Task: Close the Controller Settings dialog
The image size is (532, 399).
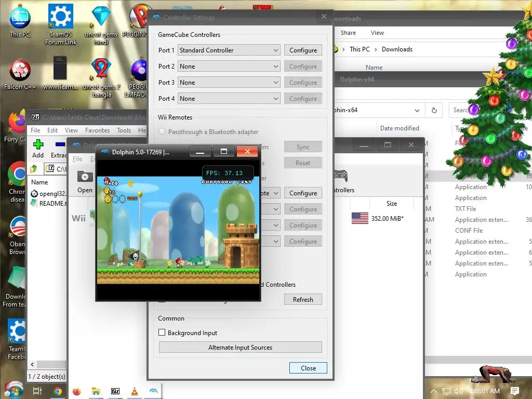Action: [x=308, y=368]
